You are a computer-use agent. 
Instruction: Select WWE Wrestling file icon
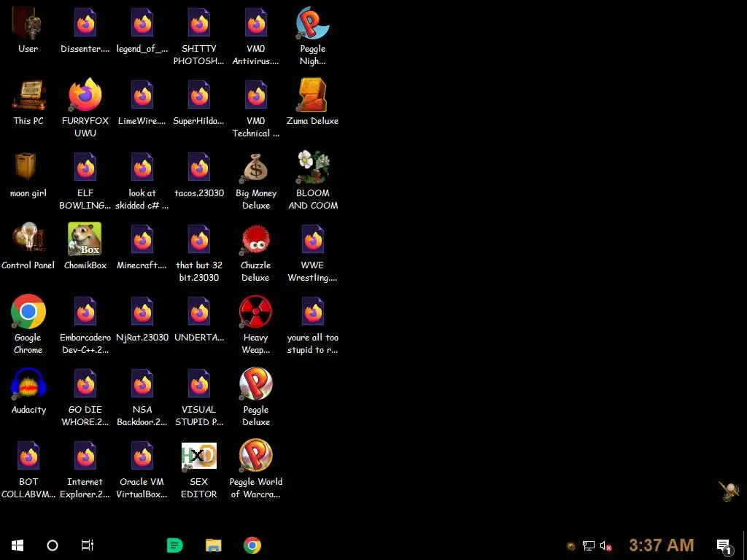click(x=312, y=239)
